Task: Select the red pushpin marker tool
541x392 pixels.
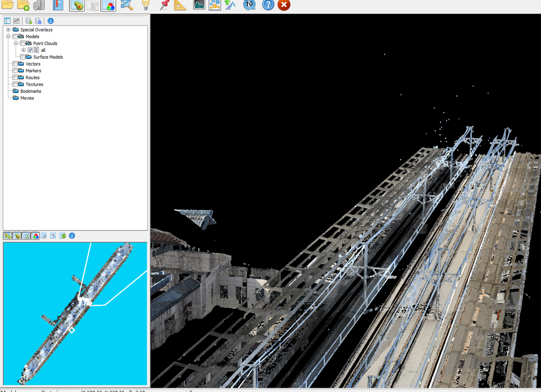Action: point(164,5)
